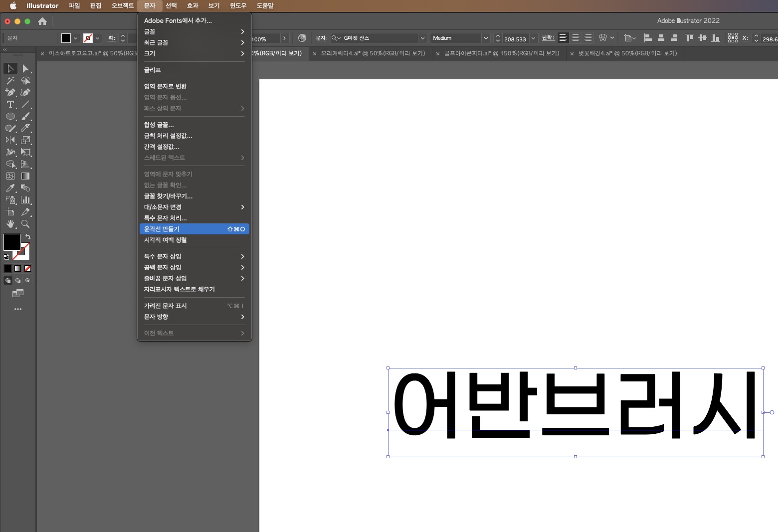Switch to Draw Normal mode
The height and width of the screenshot is (532, 778).
pyautogui.click(x=8, y=281)
